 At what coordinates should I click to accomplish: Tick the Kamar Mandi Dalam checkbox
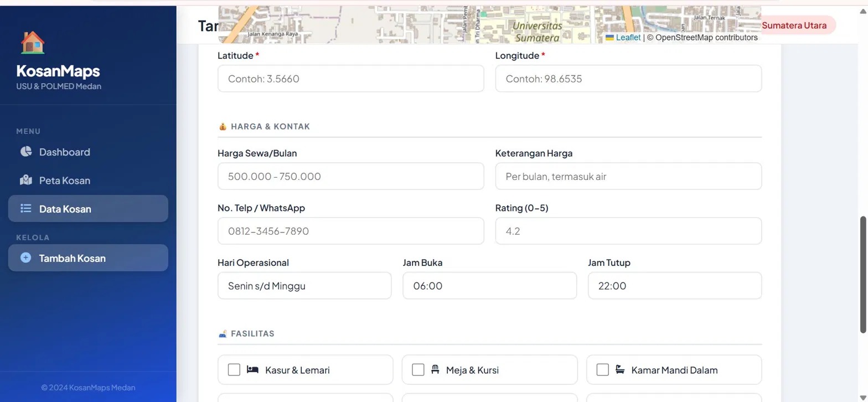pyautogui.click(x=603, y=369)
